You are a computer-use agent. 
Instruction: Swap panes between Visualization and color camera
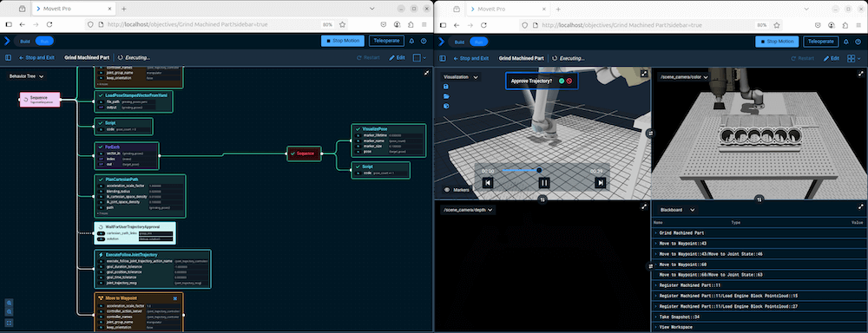(x=651, y=134)
